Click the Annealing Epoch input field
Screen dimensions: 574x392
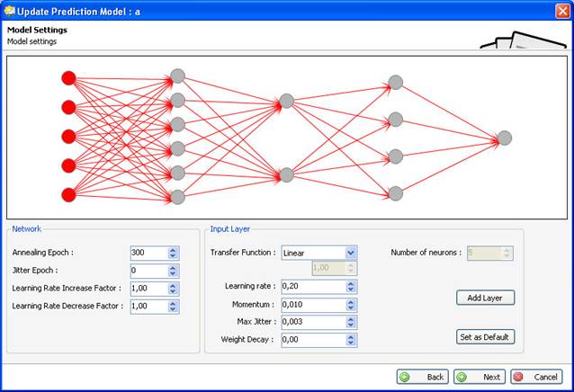tap(148, 254)
